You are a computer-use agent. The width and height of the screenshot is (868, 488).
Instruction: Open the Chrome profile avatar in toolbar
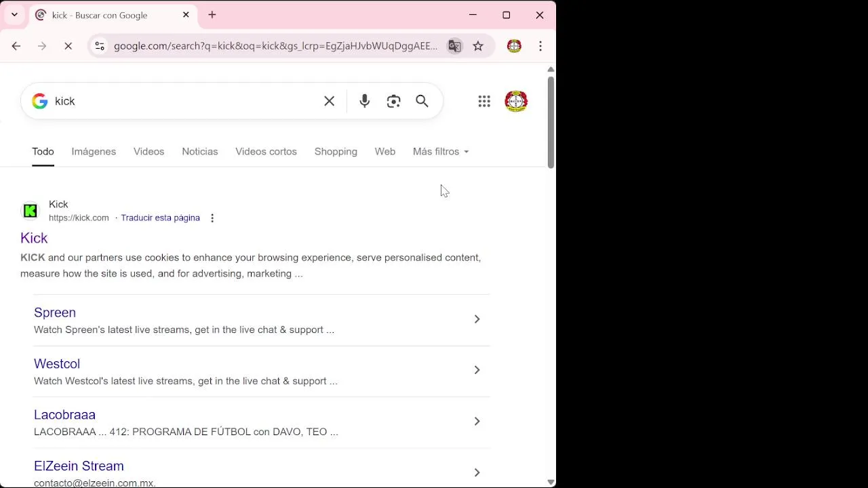(514, 46)
